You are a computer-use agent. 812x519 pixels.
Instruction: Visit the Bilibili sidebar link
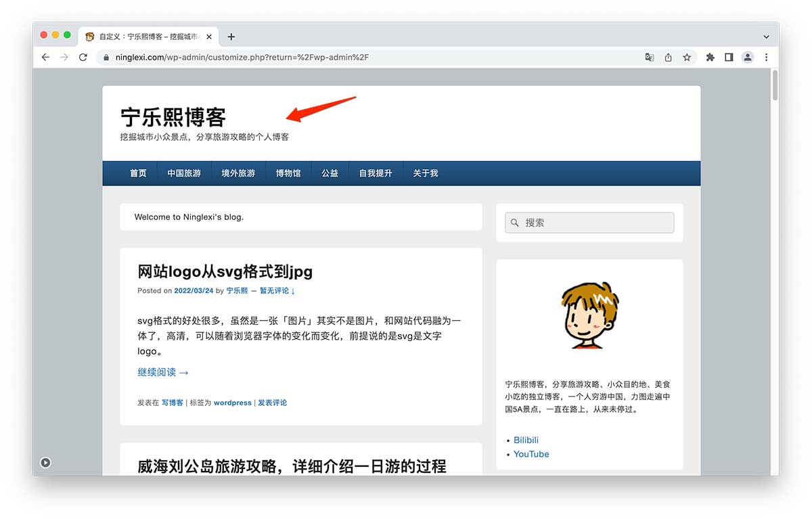coord(526,440)
